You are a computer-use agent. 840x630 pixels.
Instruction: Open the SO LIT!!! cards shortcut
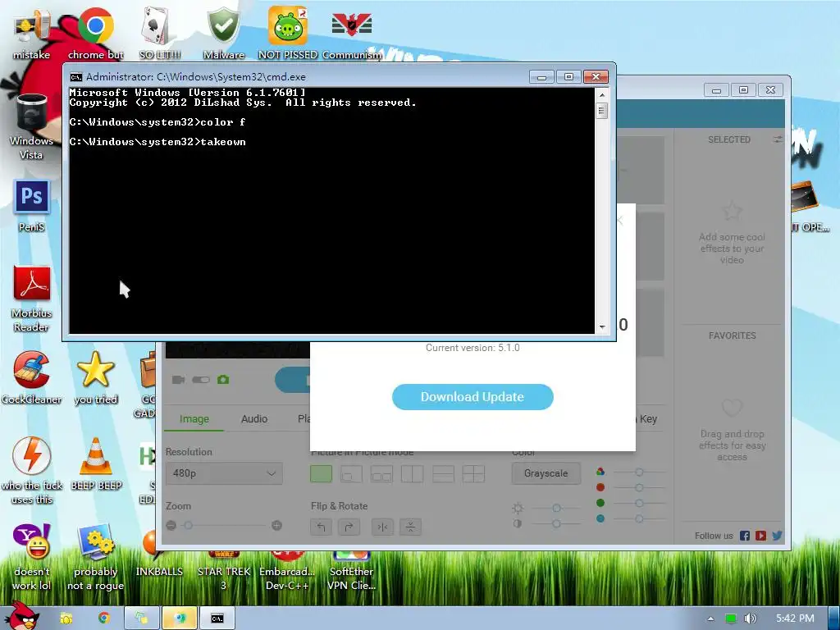(160, 33)
